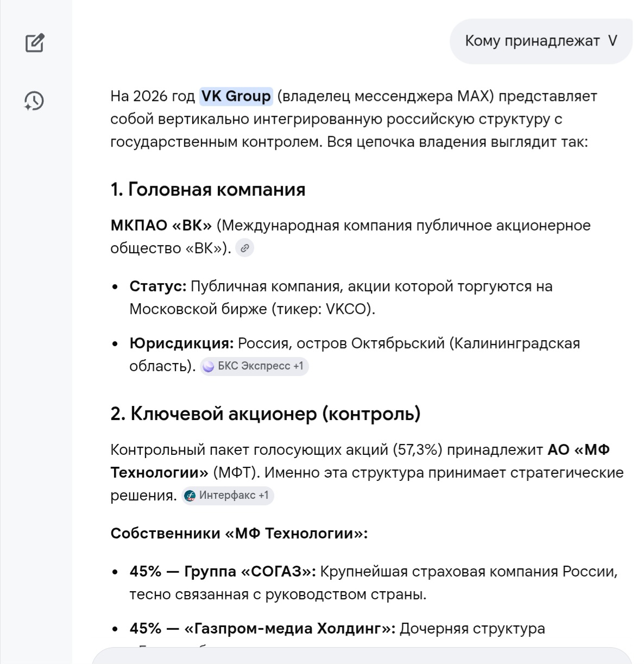Click the heading '2. Ключевой акционер (контроль)'
Viewport: 644px width, 664px height.
265,414
